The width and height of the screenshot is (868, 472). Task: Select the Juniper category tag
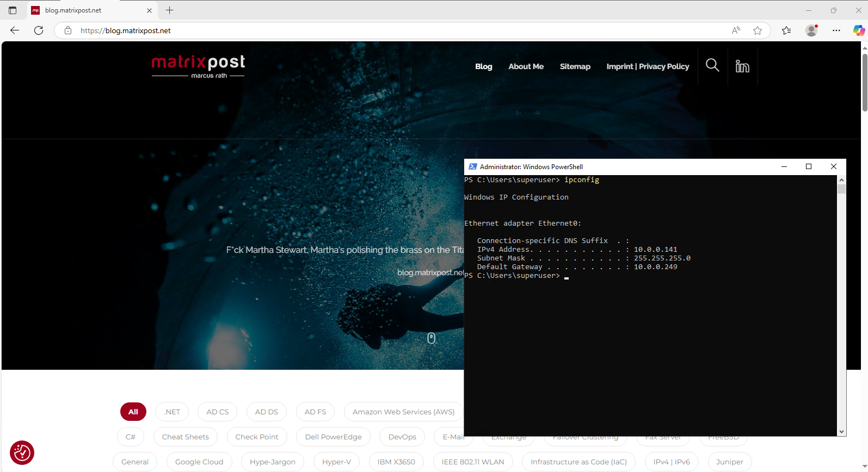click(730, 462)
